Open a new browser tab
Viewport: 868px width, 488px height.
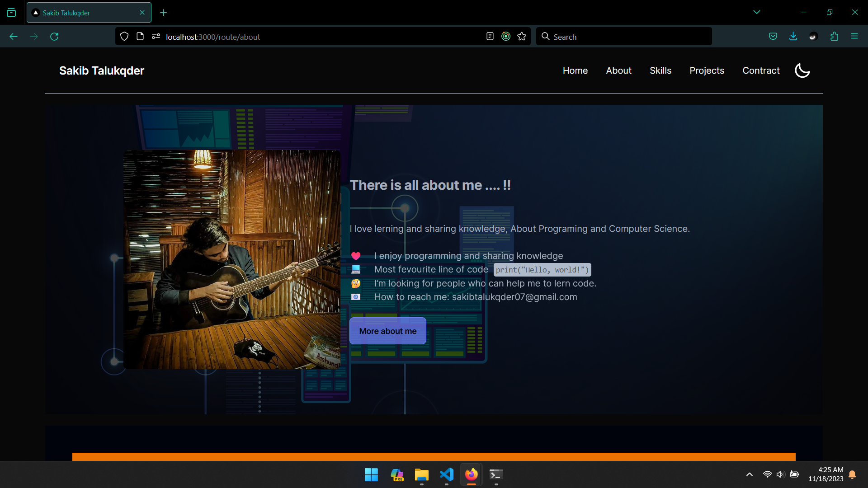(163, 13)
